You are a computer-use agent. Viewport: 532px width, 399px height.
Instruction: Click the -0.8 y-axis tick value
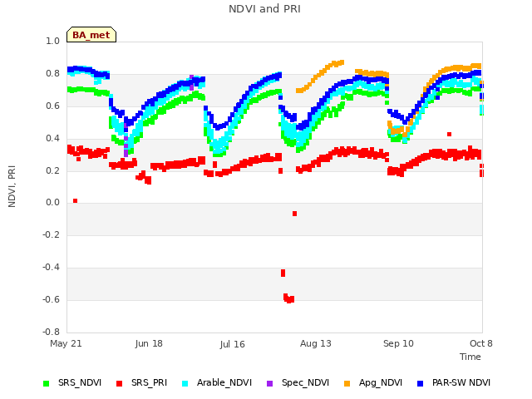51,332
